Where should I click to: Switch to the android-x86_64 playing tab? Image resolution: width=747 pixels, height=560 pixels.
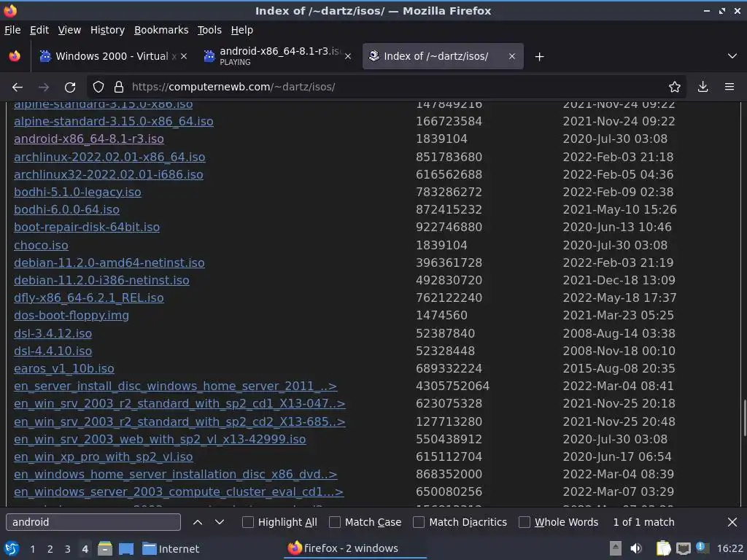tap(277, 56)
